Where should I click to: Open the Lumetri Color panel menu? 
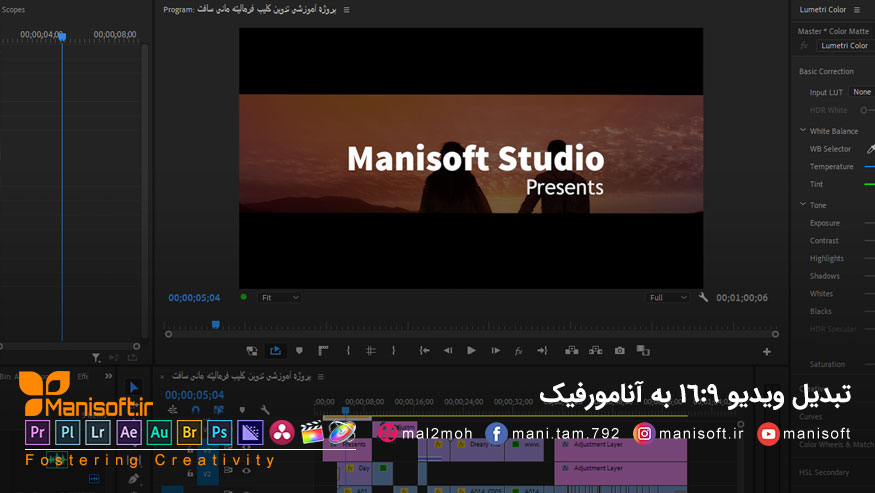click(857, 9)
